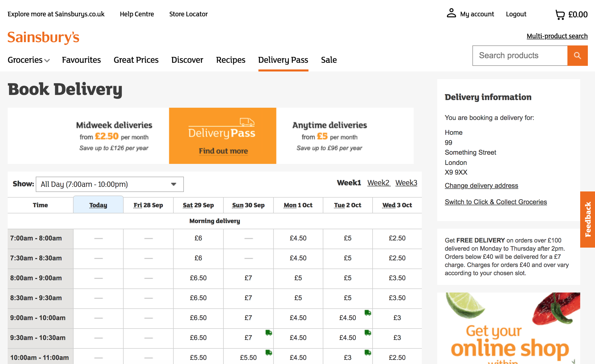Select the Today column header
The width and height of the screenshot is (595, 364).
[x=98, y=205]
